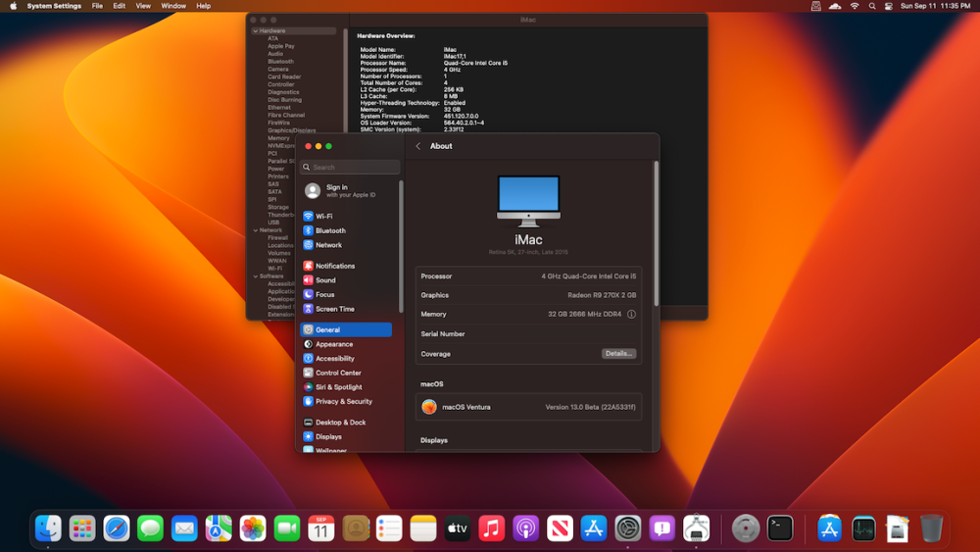
Task: Open Maps from the Dock
Action: click(x=219, y=528)
